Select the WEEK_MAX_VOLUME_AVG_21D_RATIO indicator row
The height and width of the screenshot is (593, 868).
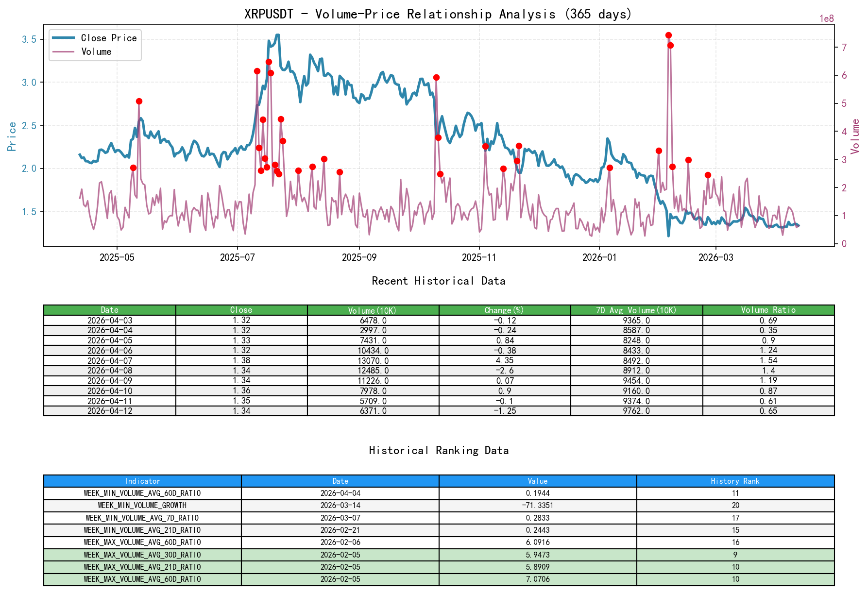point(439,567)
